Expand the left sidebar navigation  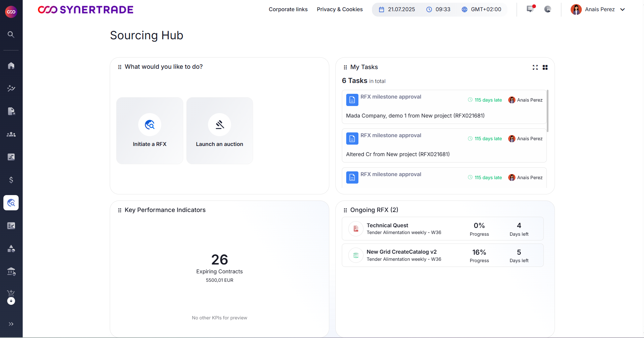(11, 324)
